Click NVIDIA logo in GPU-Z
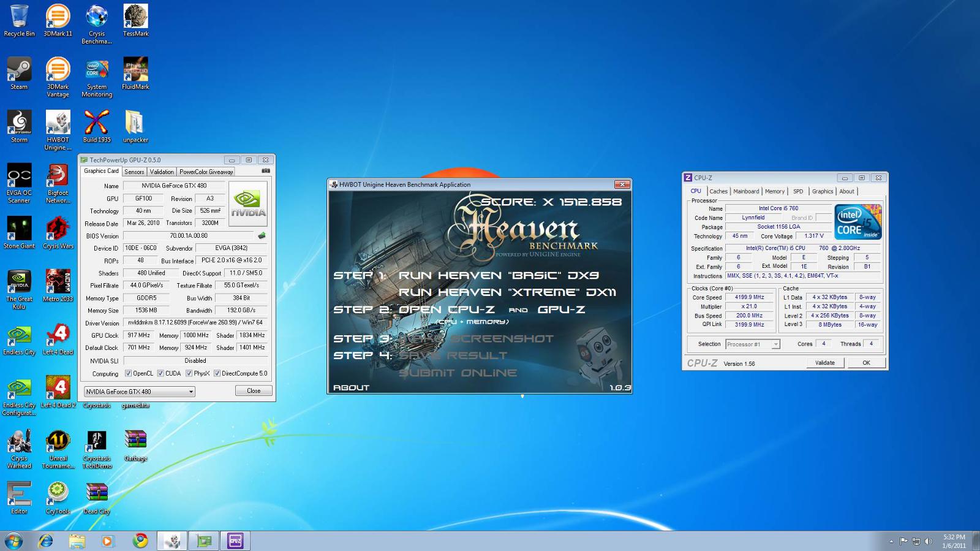Viewport: 980px width, 551px height. point(248,204)
